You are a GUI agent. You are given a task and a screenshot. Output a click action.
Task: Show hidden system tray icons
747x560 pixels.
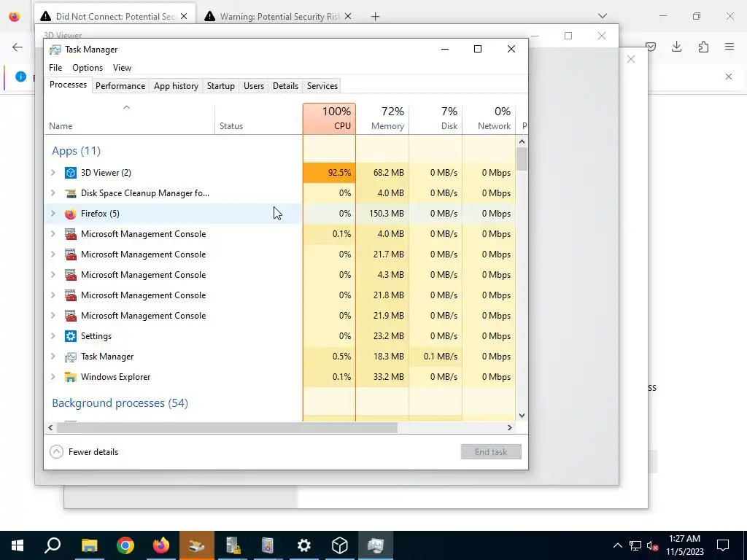[617, 545]
